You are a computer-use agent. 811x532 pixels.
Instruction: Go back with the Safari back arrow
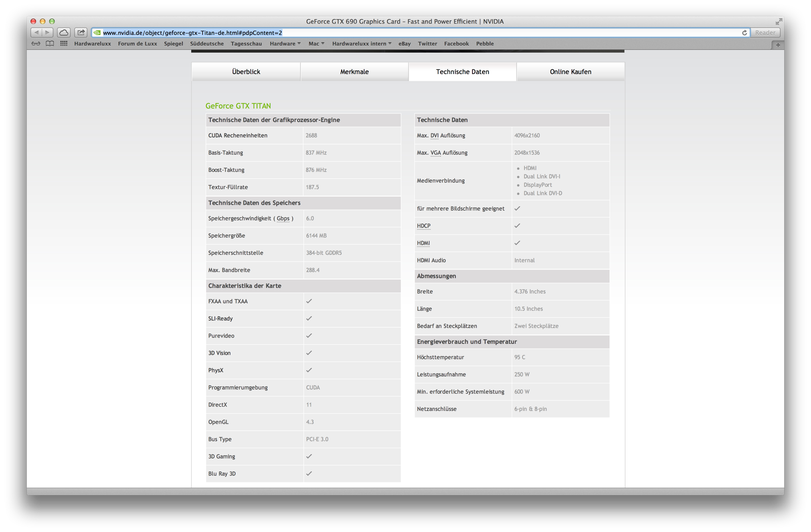pos(36,32)
